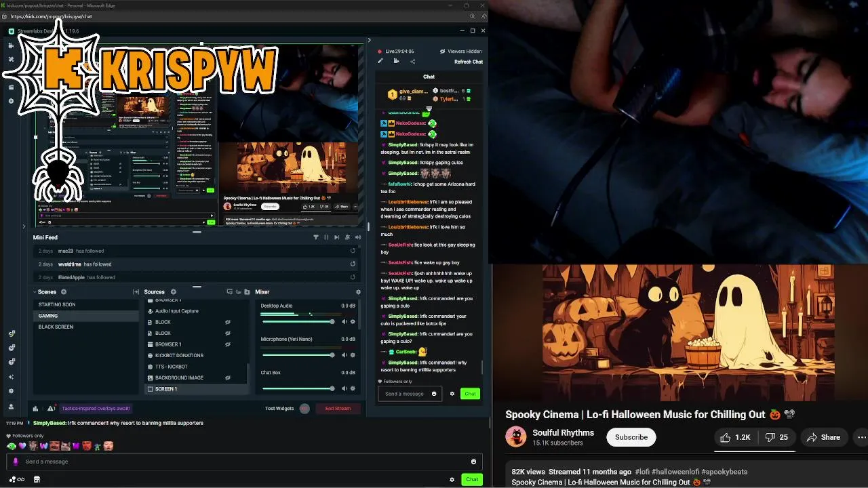Replay the mac23 follow alert
The image size is (868, 488).
pos(353,251)
